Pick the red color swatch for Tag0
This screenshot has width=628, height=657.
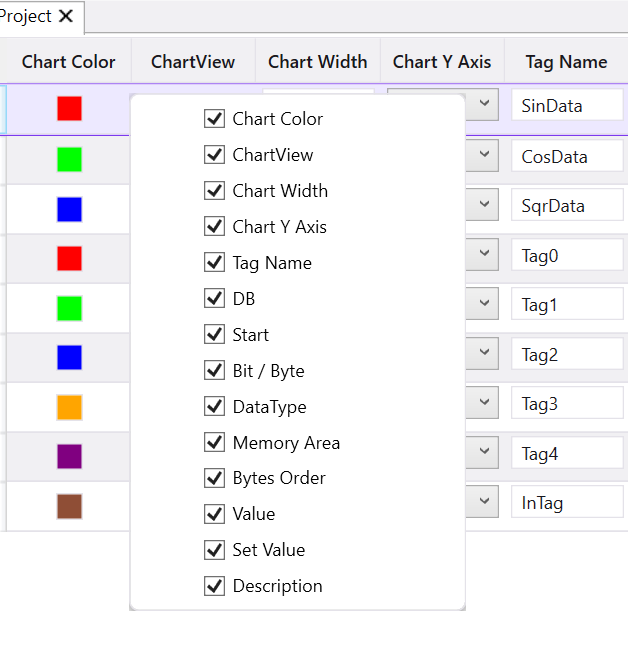(x=70, y=259)
